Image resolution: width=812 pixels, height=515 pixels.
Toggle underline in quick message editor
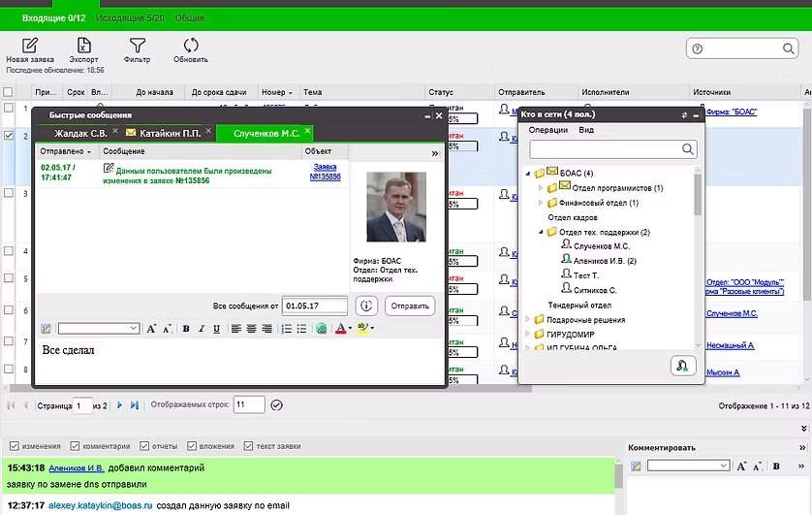coord(216,329)
